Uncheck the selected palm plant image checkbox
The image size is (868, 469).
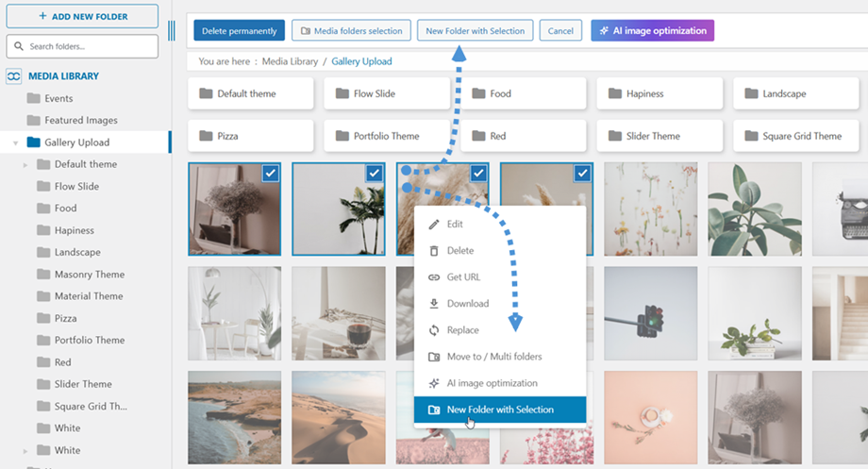coord(375,173)
